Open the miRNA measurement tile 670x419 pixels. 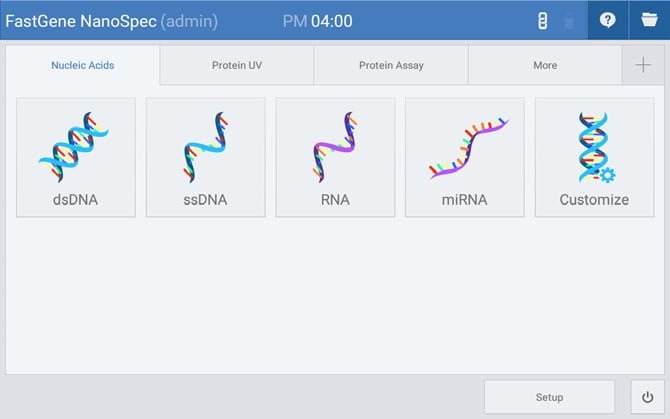point(464,157)
